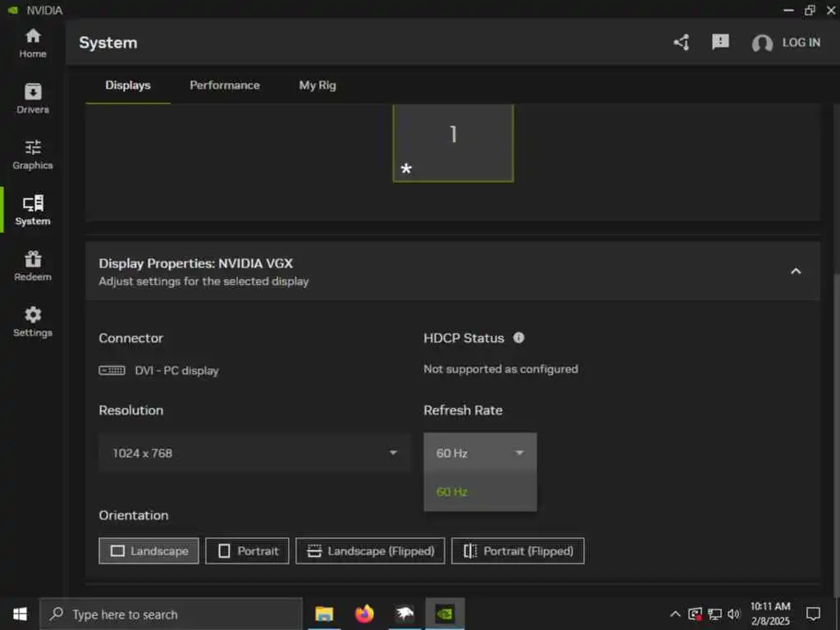The height and width of the screenshot is (630, 840).
Task: Select the System sidebar item
Action: (33, 210)
